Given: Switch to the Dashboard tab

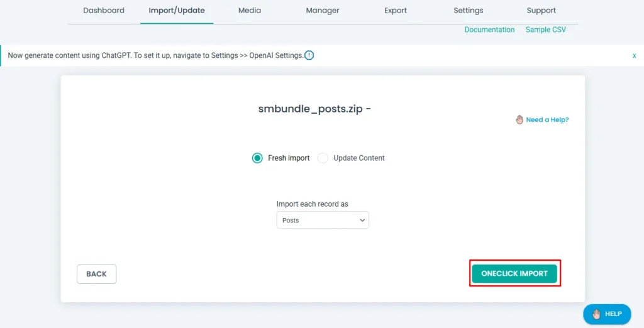Looking at the screenshot, I should (104, 11).
